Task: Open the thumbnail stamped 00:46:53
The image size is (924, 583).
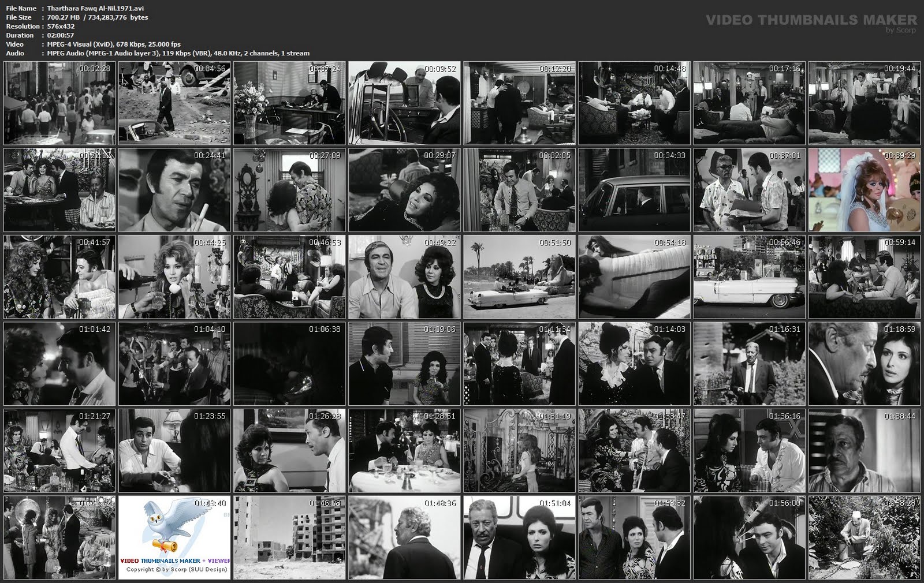Action: click(289, 277)
